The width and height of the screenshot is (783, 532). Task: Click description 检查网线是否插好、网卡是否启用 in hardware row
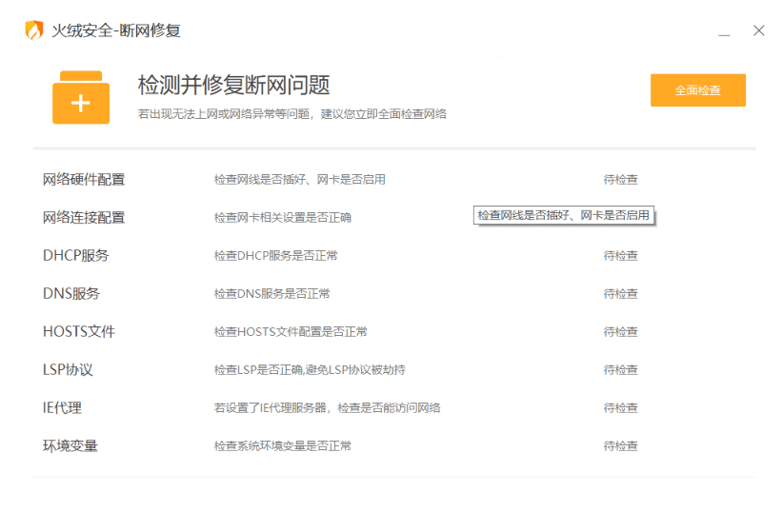(300, 180)
